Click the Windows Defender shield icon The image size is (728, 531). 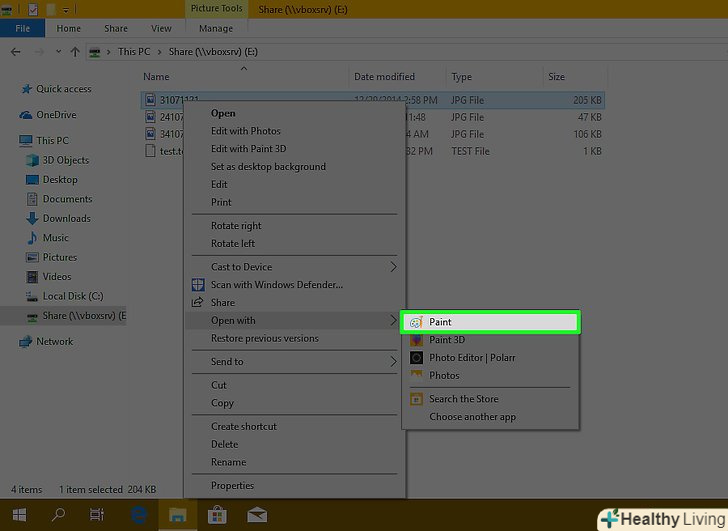click(198, 285)
